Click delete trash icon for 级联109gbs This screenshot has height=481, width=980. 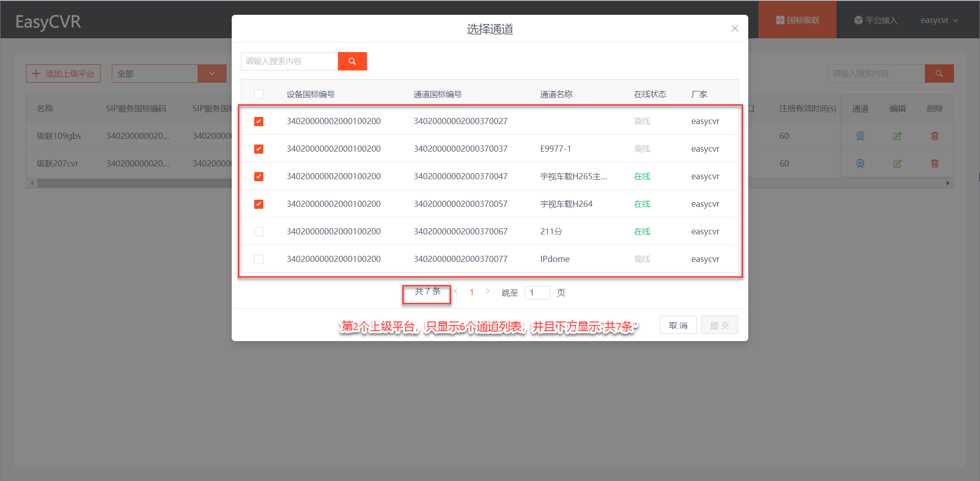pos(935,136)
